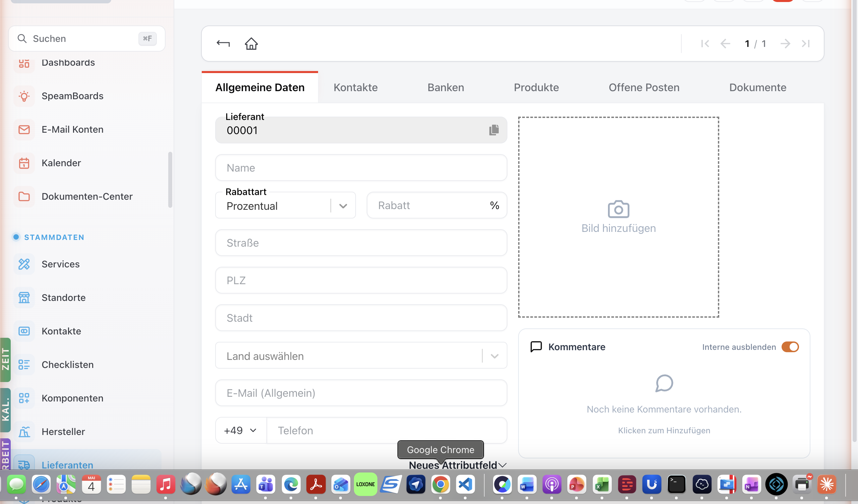858x504 pixels.
Task: Switch to the Banken tab
Action: pos(446,87)
